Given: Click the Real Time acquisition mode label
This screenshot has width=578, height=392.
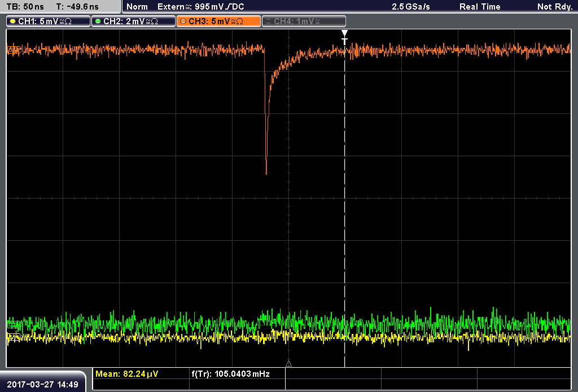Looking at the screenshot, I should 480,7.
